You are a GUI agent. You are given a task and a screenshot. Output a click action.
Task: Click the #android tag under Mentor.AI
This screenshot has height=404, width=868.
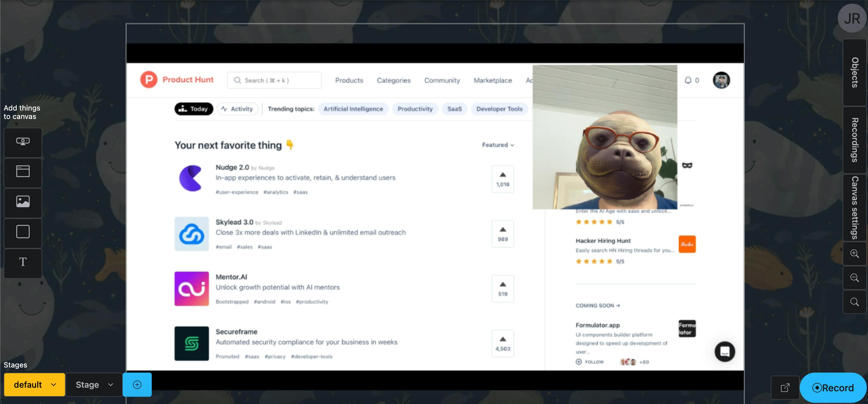(264, 302)
